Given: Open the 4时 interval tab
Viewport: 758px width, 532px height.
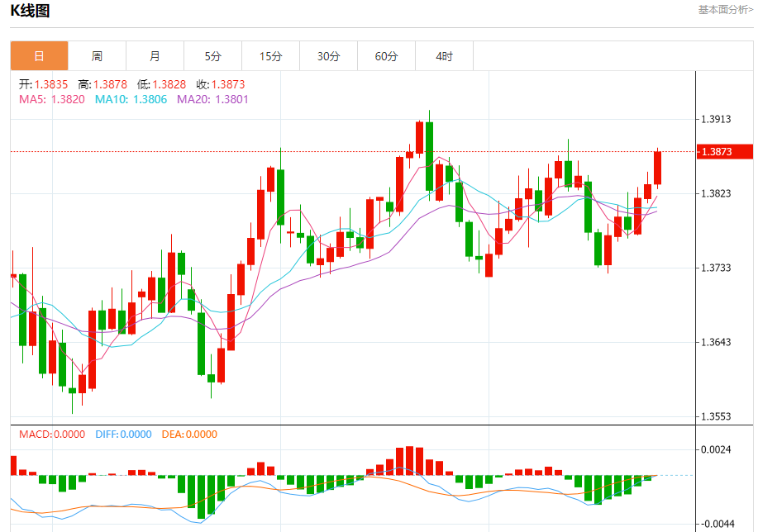Looking at the screenshot, I should (444, 56).
